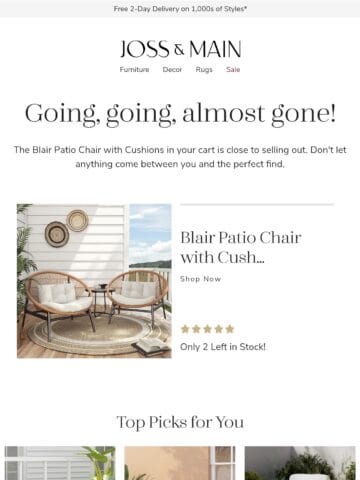Viewport: 360px width, 480px height.
Task: Open the right top pick with greenery
Action: pos(300,463)
